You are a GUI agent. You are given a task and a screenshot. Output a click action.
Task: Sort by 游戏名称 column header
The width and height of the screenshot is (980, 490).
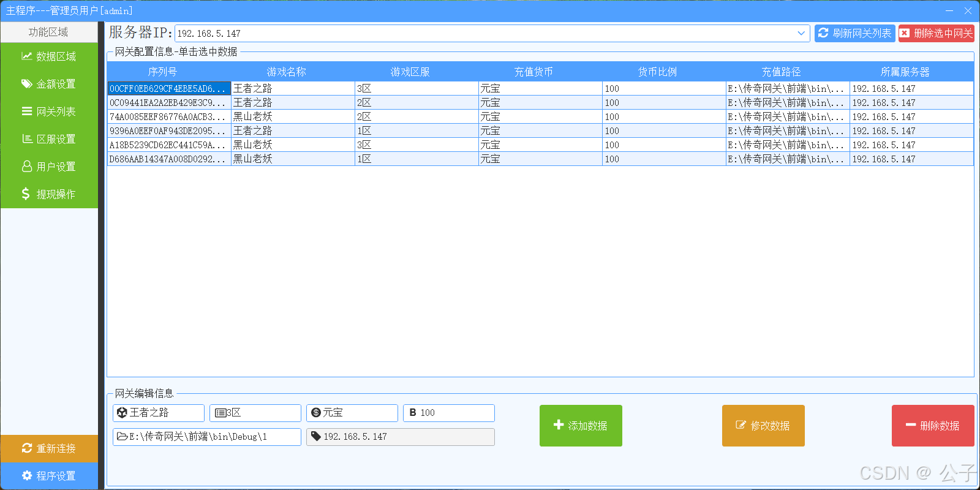287,72
